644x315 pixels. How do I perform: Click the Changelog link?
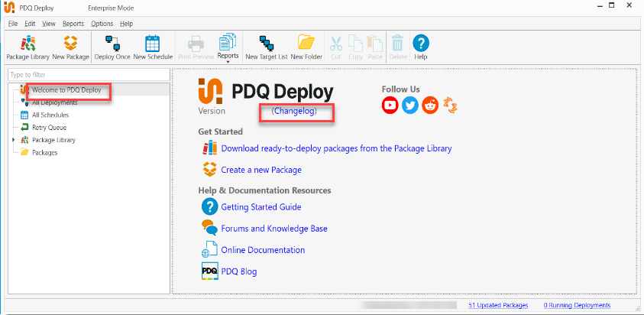[294, 111]
